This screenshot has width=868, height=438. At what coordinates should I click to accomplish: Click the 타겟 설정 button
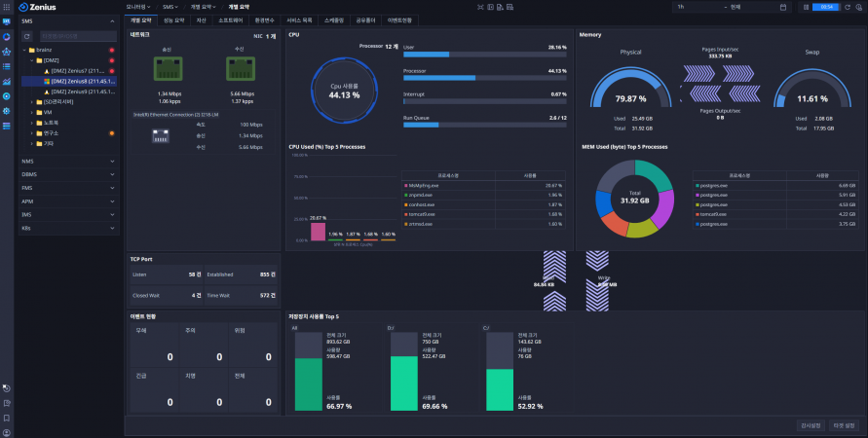(844, 425)
